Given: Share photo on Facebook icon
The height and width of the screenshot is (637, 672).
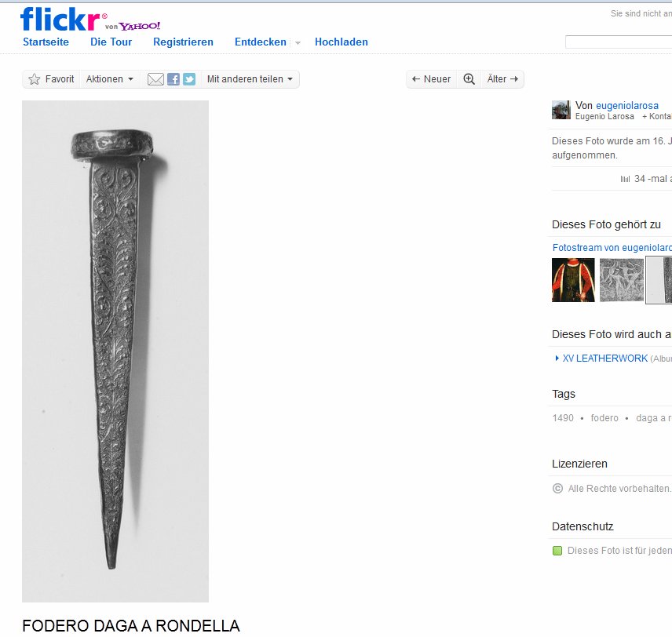Looking at the screenshot, I should point(173,79).
